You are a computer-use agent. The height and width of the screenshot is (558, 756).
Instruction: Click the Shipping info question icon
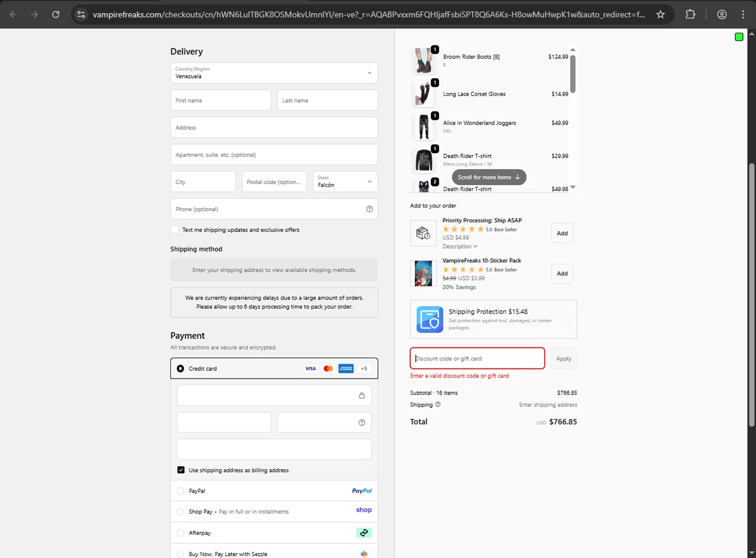(x=438, y=404)
